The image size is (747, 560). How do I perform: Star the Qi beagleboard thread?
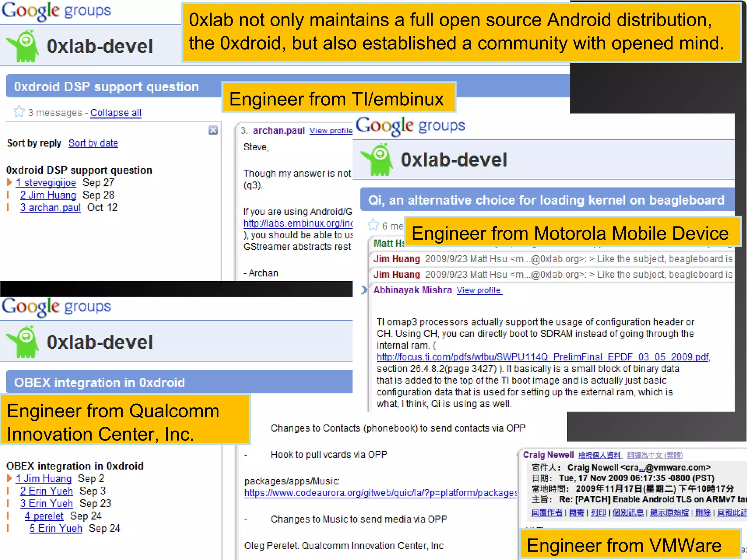373,225
